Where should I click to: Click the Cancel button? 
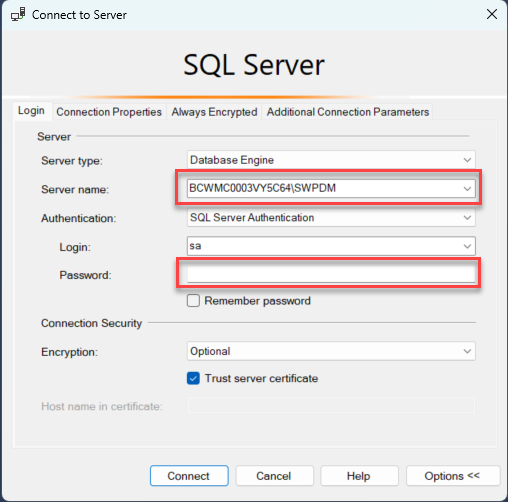point(274,476)
